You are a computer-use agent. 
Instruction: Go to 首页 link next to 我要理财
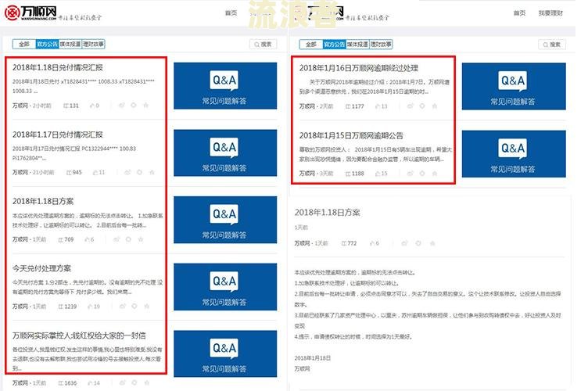519,13
